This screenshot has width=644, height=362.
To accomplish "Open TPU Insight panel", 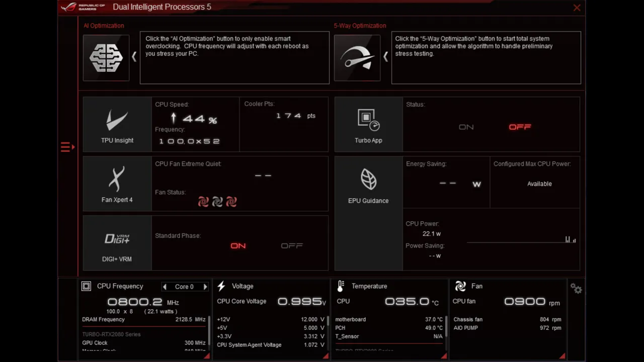I will [x=117, y=124].
